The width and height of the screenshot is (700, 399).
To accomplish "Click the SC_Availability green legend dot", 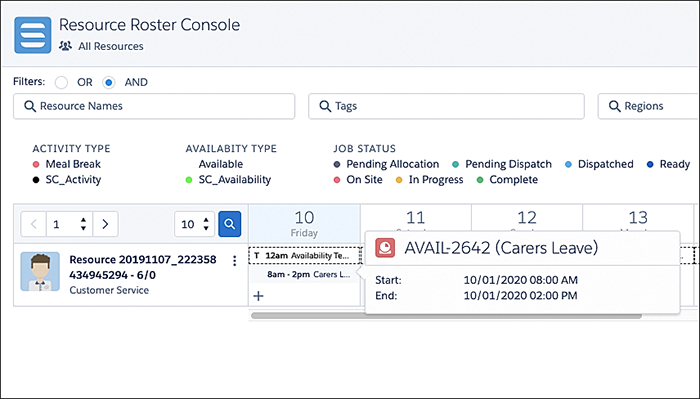I will (x=189, y=180).
